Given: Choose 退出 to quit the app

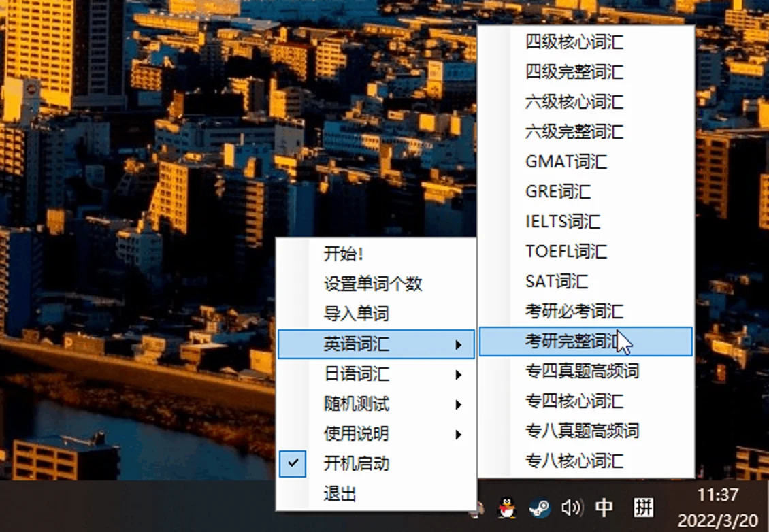Looking at the screenshot, I should (376, 494).
